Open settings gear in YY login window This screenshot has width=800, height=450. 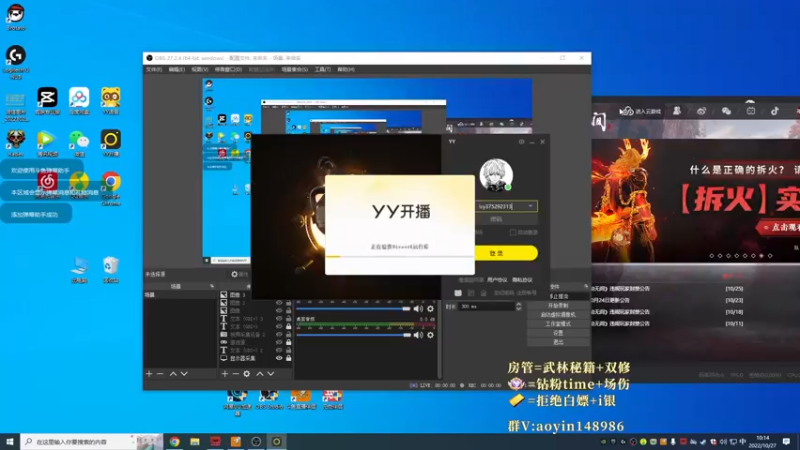[x=521, y=142]
